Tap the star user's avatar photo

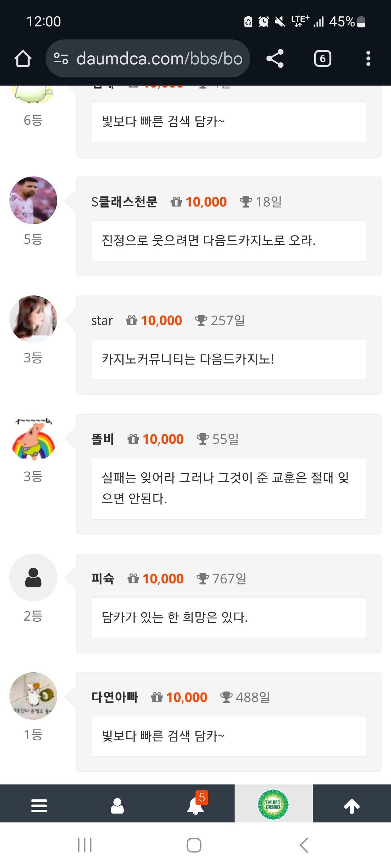pos(33,319)
